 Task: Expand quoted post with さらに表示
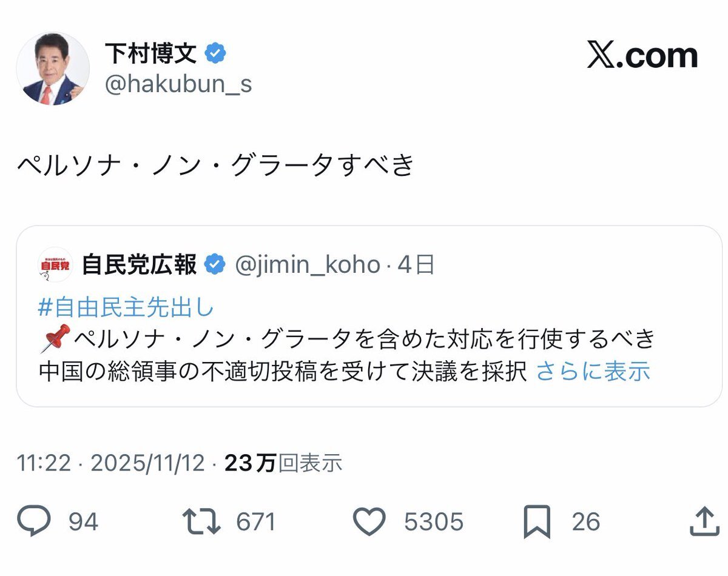(x=593, y=372)
